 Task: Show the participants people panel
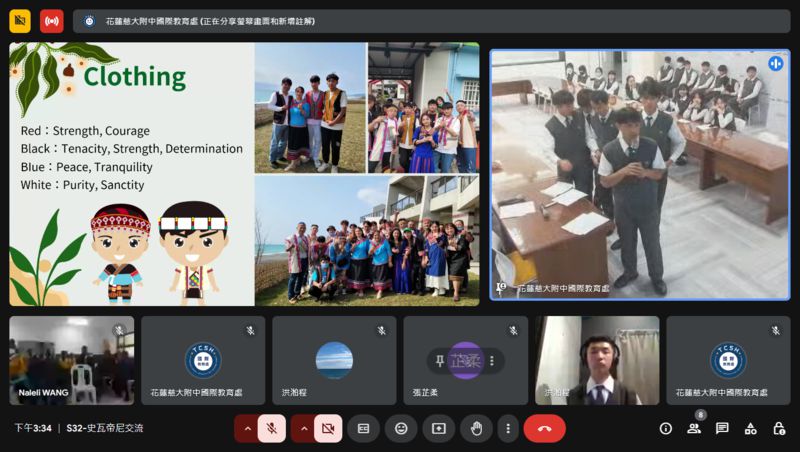(x=693, y=428)
